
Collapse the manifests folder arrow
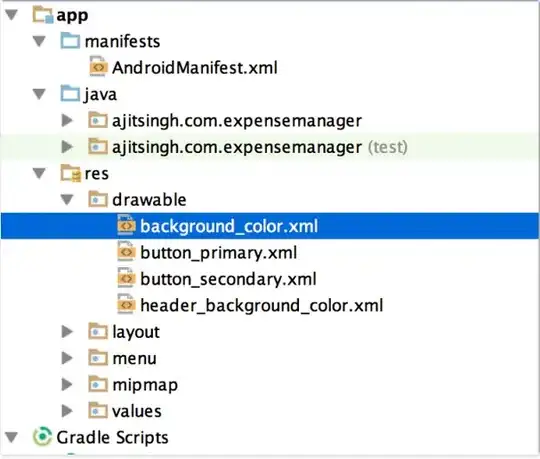(x=39, y=41)
